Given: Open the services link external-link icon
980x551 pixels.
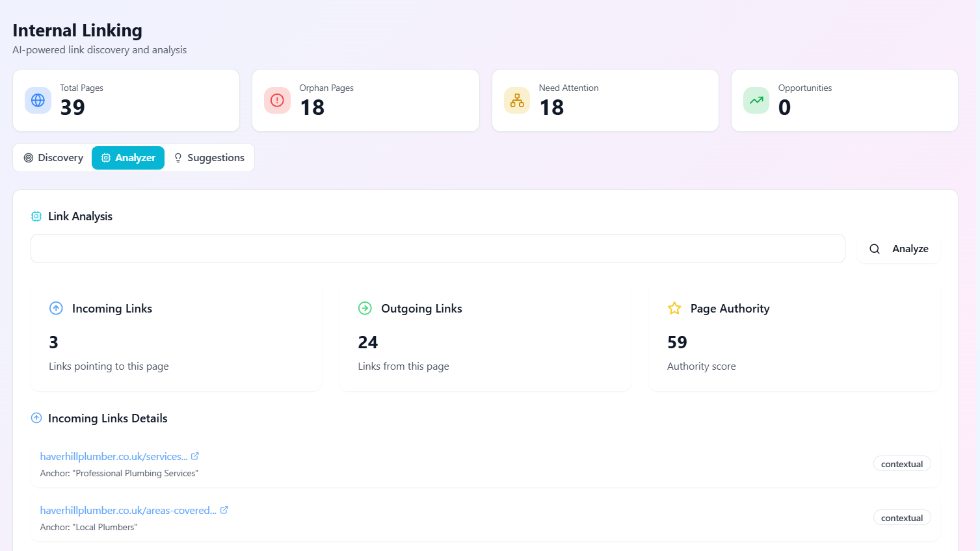Looking at the screenshot, I should pos(194,455).
